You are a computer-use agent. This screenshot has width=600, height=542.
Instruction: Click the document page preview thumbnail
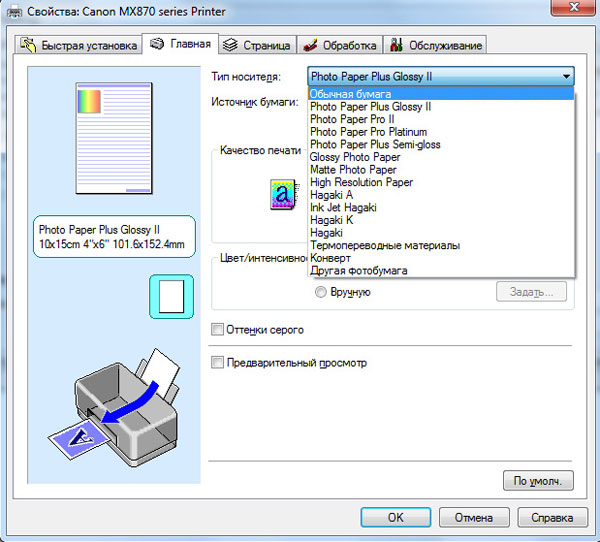(x=114, y=138)
